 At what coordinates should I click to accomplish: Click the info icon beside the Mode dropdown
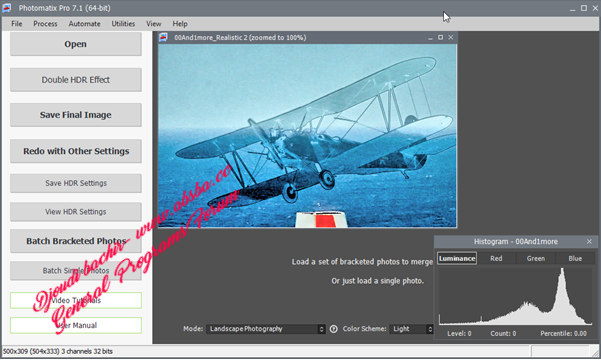[x=333, y=329]
